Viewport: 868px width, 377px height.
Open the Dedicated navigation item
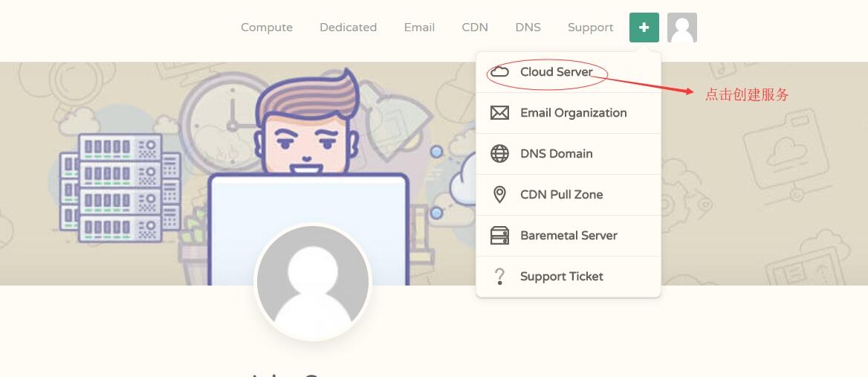tap(349, 27)
